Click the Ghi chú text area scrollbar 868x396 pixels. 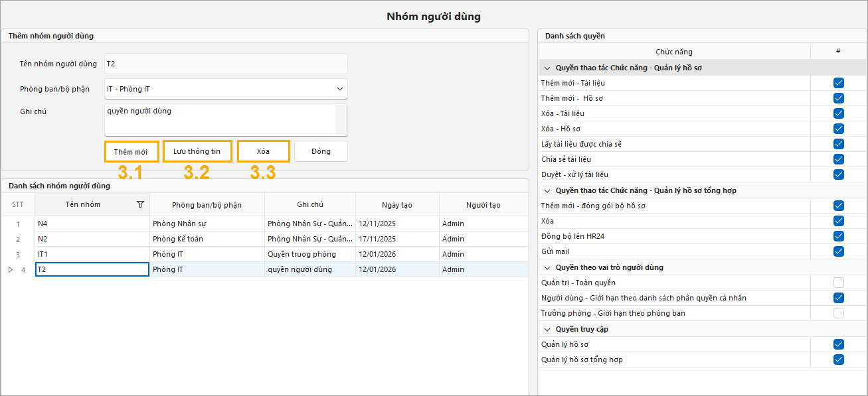341,120
